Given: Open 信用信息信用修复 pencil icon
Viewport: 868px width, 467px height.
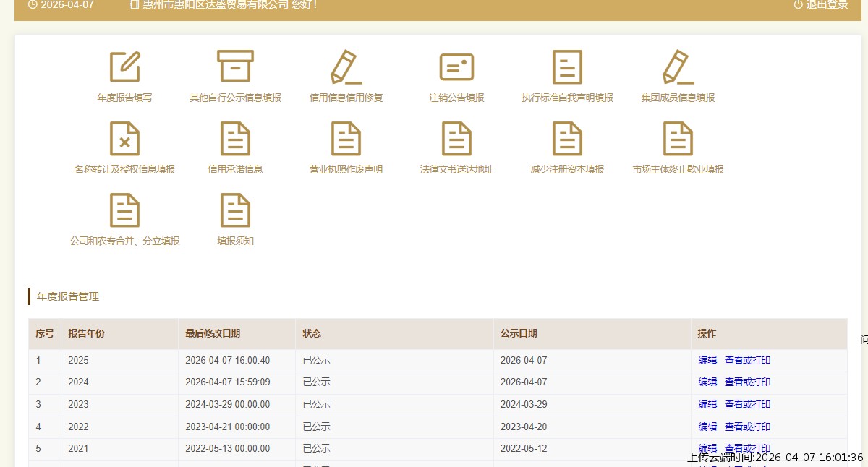Looking at the screenshot, I should click(346, 67).
